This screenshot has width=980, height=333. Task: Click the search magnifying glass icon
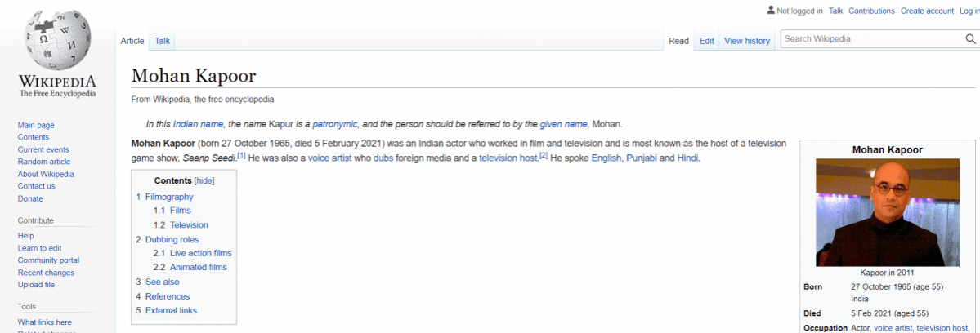(x=971, y=39)
